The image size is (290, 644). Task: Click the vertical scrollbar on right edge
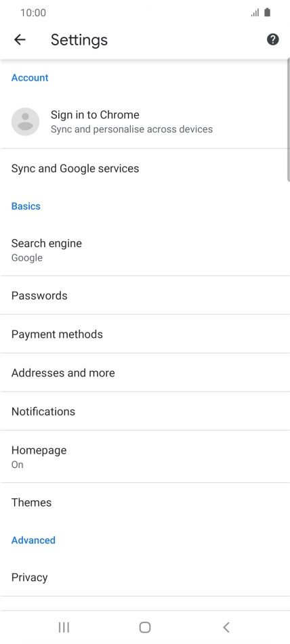[x=289, y=119]
